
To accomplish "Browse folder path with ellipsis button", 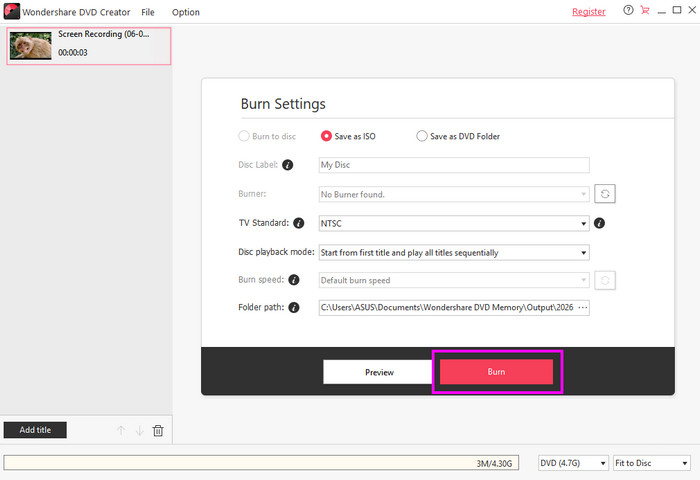I will pos(583,308).
